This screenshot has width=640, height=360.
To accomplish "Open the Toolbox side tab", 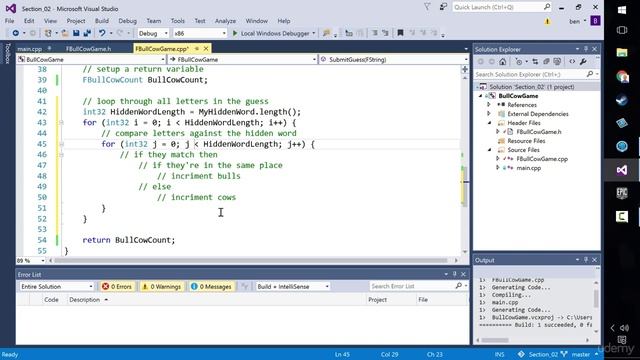I will 7,53.
